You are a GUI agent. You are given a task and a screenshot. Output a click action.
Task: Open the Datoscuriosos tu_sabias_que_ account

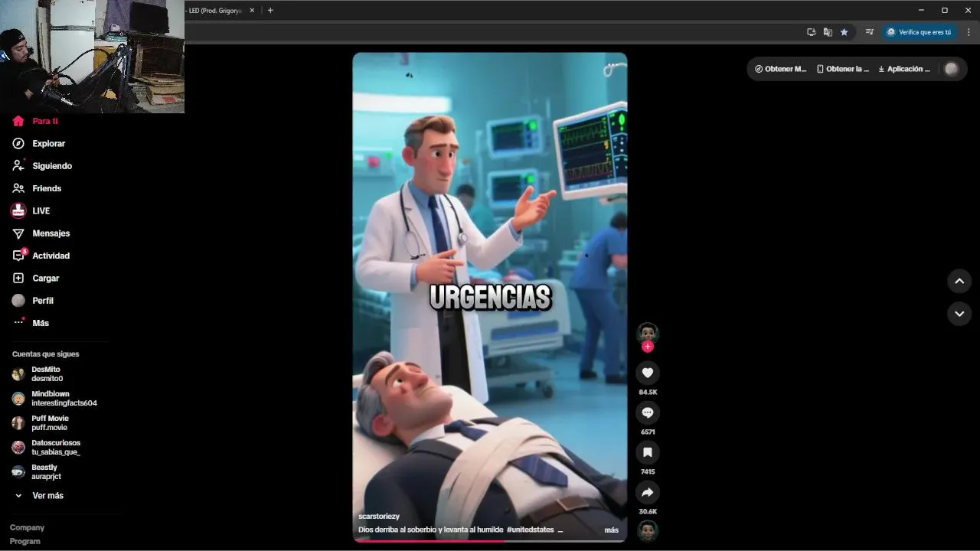(46, 448)
